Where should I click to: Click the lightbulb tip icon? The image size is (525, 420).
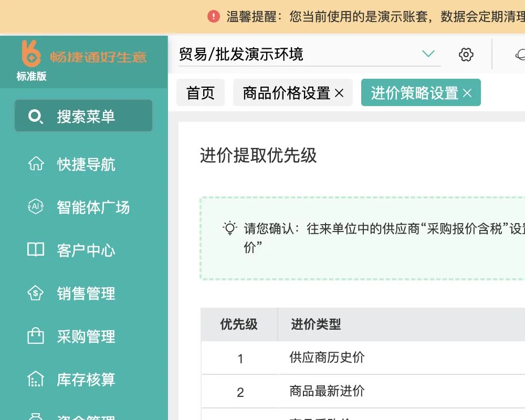click(230, 228)
